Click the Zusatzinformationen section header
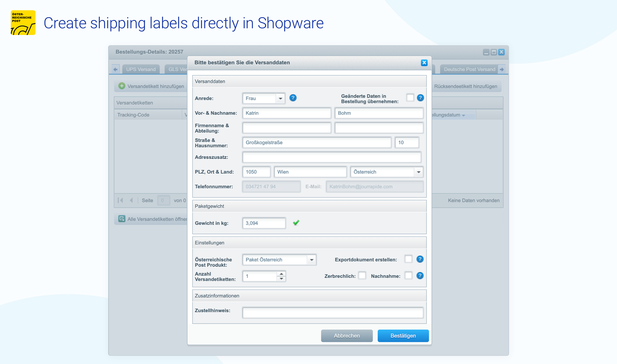The width and height of the screenshot is (617, 364). coord(309,296)
